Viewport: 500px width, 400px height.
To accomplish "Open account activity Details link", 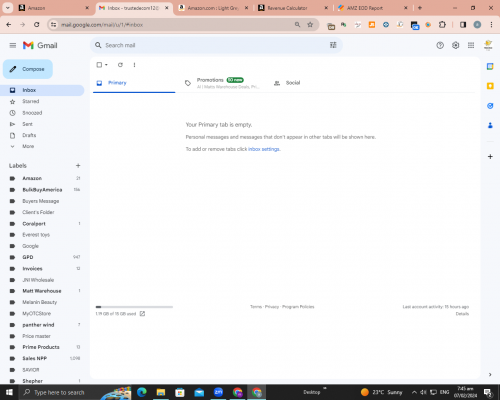I will pyautogui.click(x=462, y=314).
